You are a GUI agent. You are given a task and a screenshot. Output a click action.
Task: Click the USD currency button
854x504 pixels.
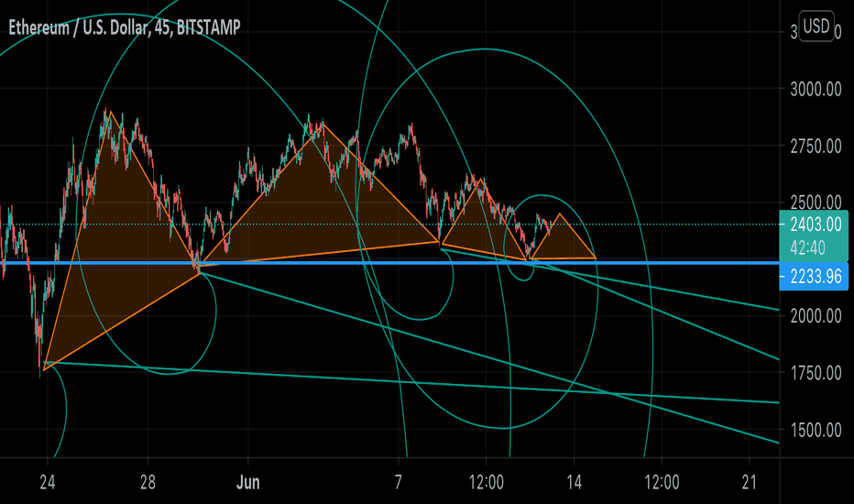coord(816,27)
